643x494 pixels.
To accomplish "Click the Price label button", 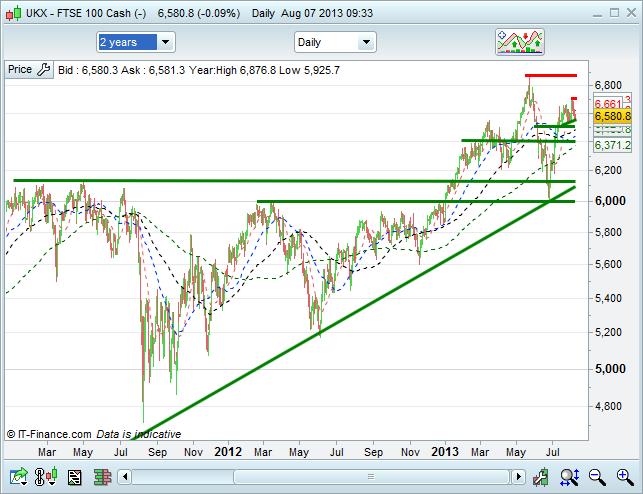I will [20, 70].
